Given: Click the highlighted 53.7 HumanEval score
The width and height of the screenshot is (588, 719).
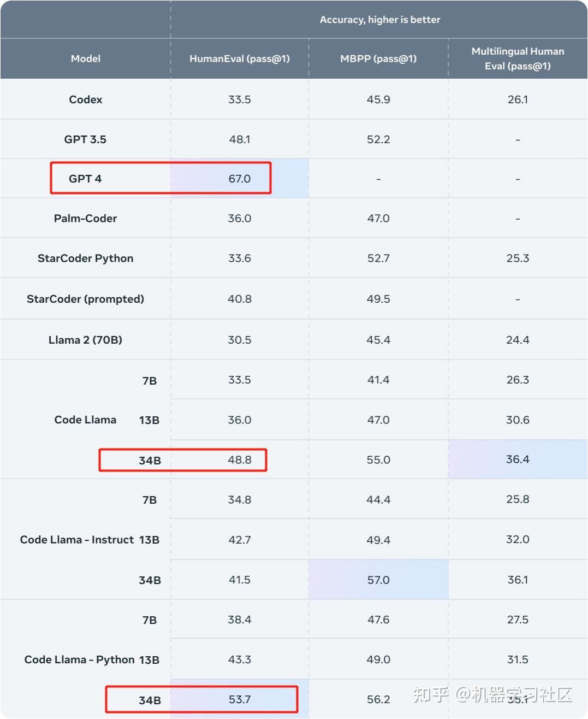Looking at the screenshot, I should tap(240, 699).
